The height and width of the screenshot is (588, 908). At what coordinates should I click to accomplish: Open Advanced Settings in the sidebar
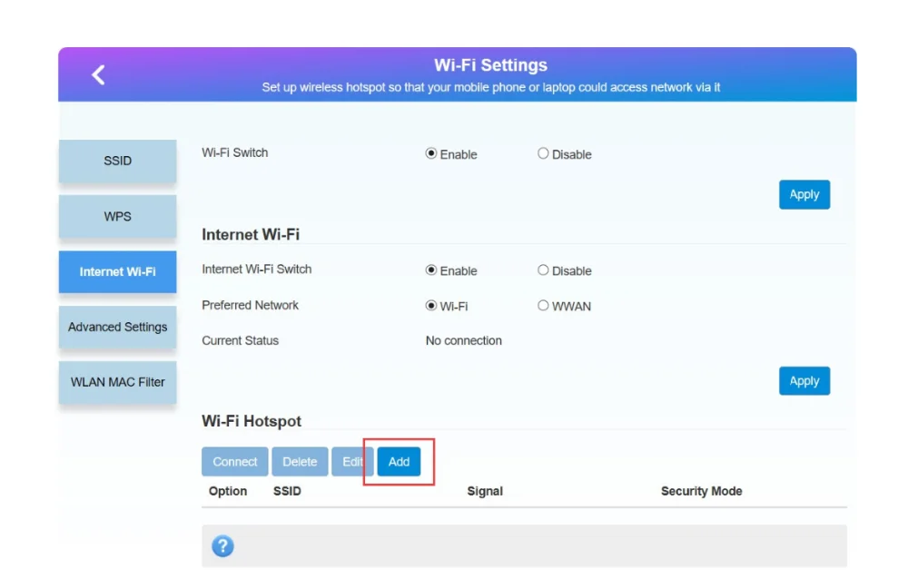pyautogui.click(x=117, y=327)
